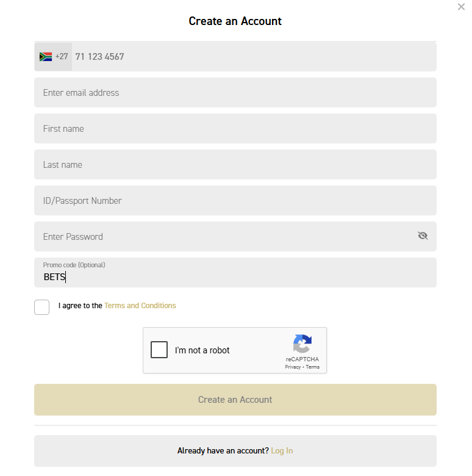Close the Create an Account dialog
The image size is (472, 476).
coord(461,7)
